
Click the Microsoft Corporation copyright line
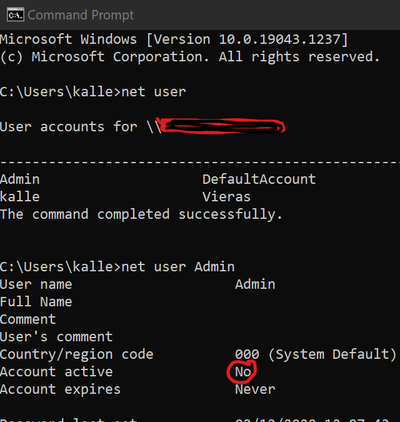point(190,57)
